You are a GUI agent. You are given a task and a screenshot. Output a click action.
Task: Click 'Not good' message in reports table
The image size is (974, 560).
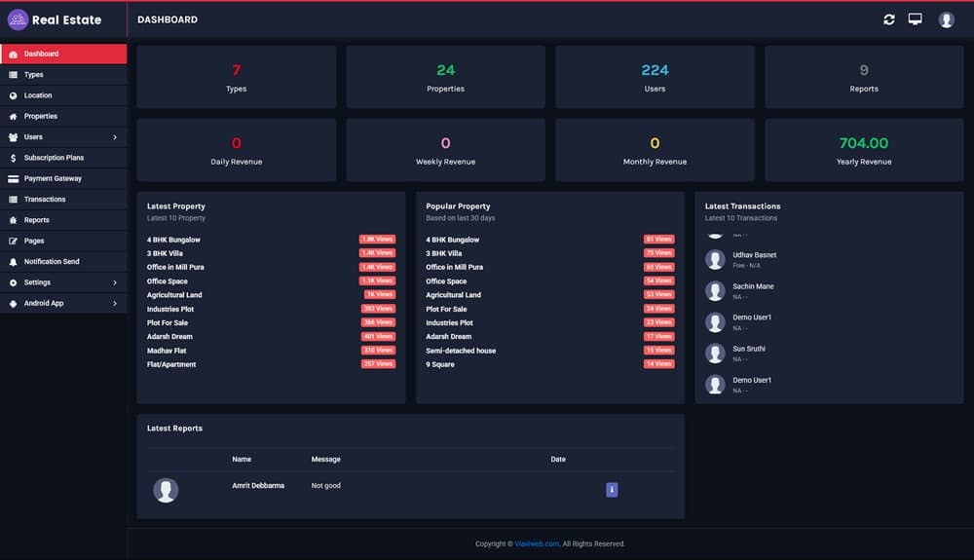tap(325, 486)
